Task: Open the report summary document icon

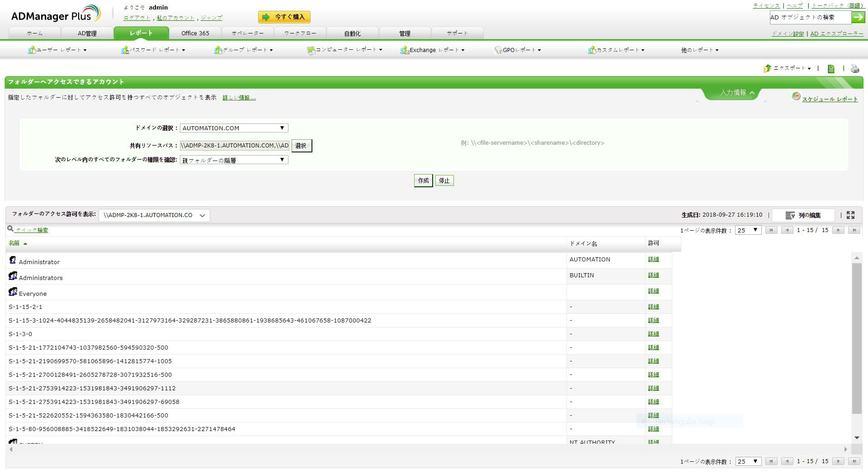Action: click(x=831, y=69)
